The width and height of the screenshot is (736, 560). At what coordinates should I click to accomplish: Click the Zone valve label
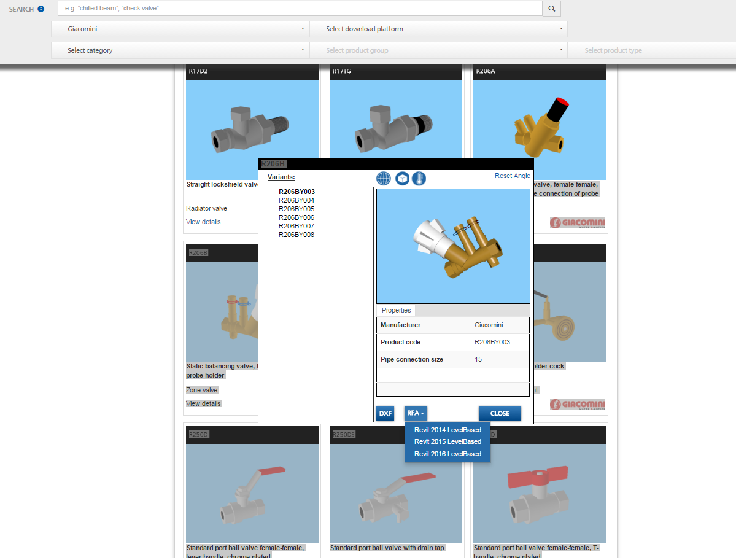pos(202,390)
